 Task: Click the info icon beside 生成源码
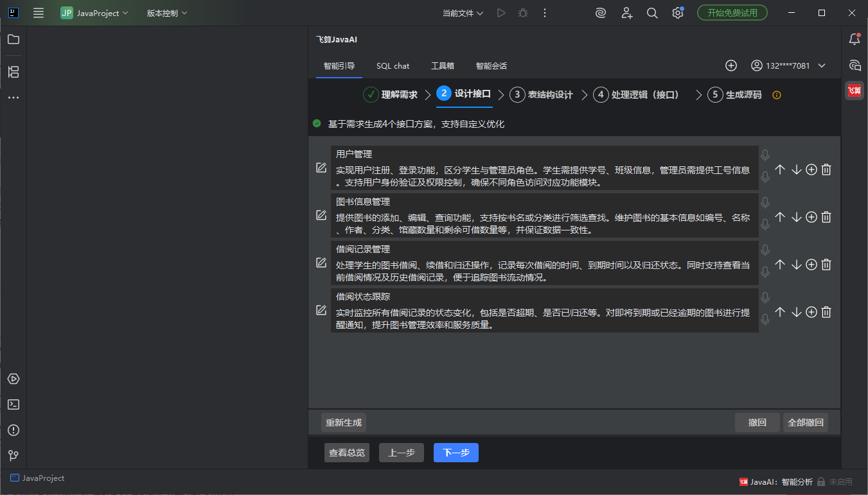click(776, 95)
